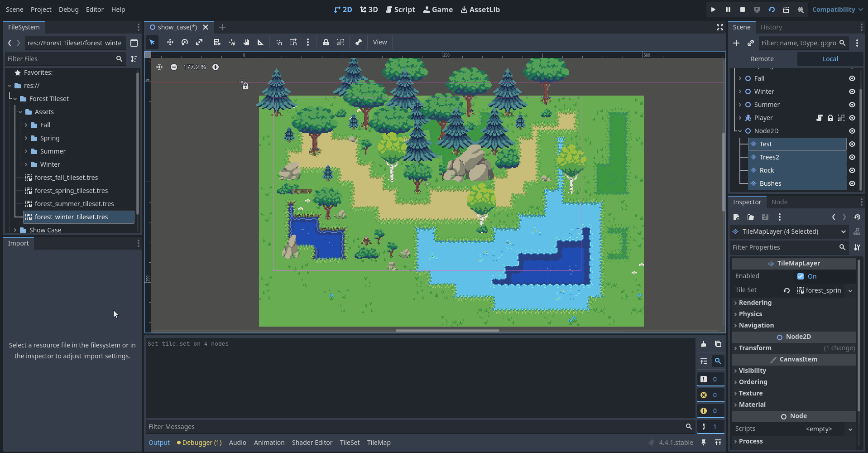Screen dimensions: 868x453
Task: Open the Tile Set resource dropdown
Action: click(850, 290)
